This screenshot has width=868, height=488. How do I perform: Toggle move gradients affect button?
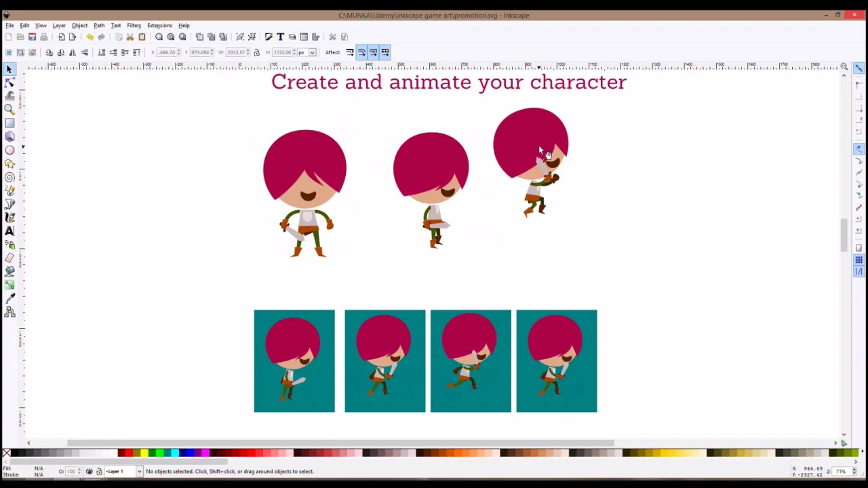pos(373,52)
